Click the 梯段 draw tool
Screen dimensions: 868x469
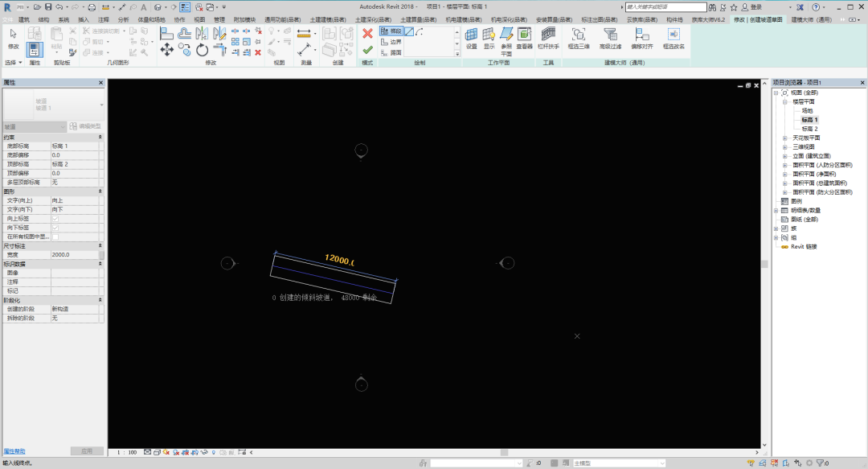[391, 31]
